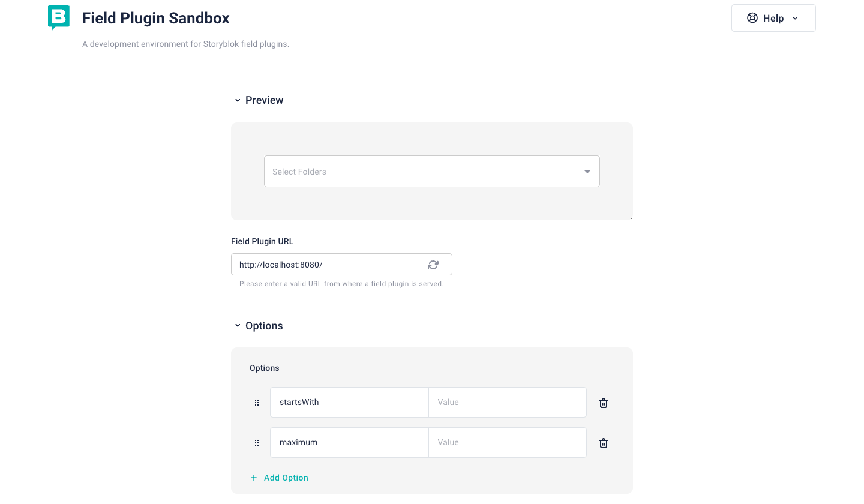
Task: Click the reload icon in URL field
Action: tap(433, 265)
